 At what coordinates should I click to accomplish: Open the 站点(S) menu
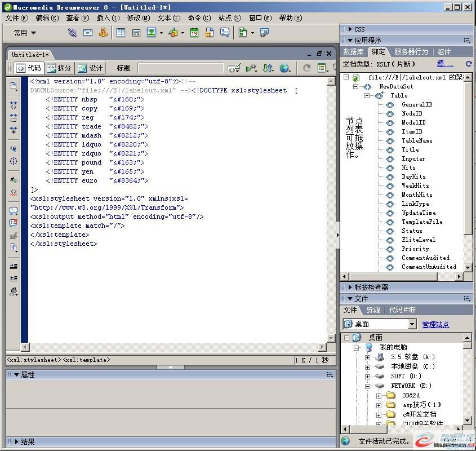(229, 17)
